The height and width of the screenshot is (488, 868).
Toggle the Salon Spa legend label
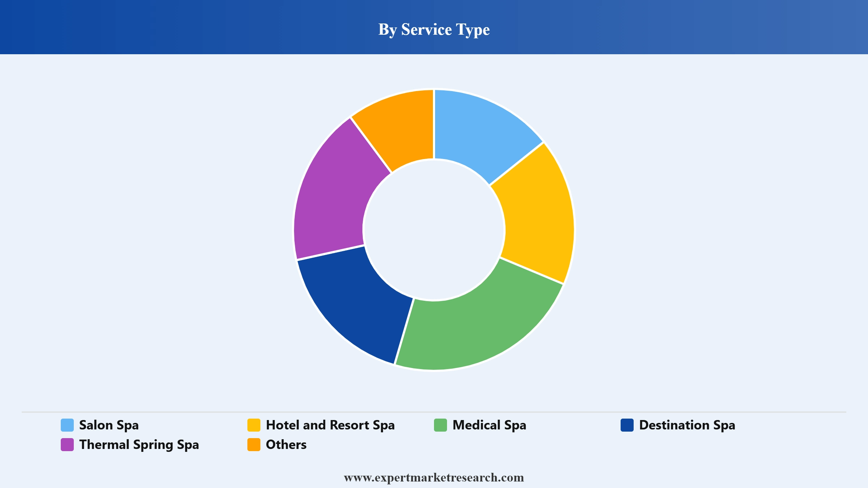point(109,425)
